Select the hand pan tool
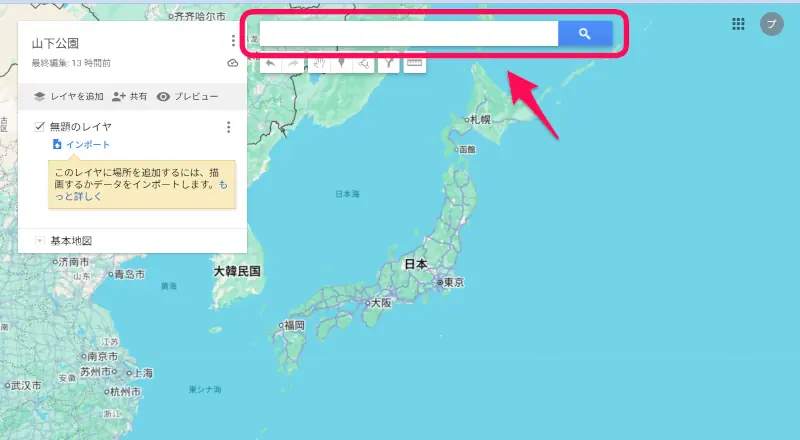This screenshot has width=800, height=440. pos(319,64)
